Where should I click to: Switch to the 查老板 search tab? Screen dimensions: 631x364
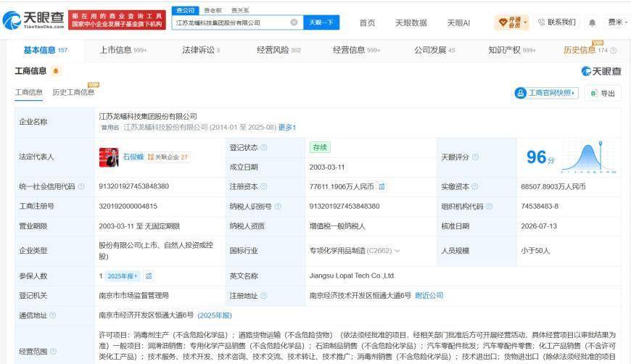[x=213, y=10]
